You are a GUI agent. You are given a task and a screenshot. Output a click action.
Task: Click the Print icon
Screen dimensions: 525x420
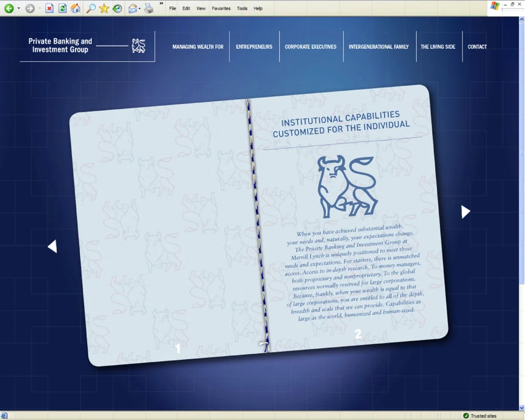pos(149,8)
